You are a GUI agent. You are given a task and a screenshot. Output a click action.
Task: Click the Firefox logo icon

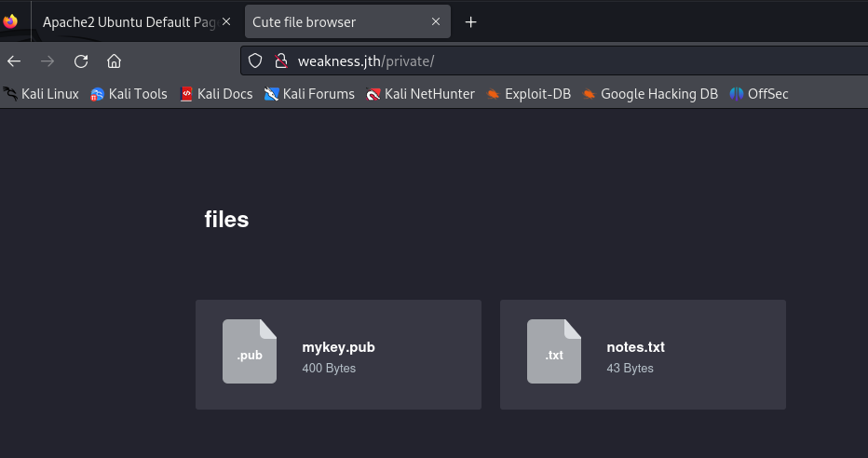coord(11,21)
